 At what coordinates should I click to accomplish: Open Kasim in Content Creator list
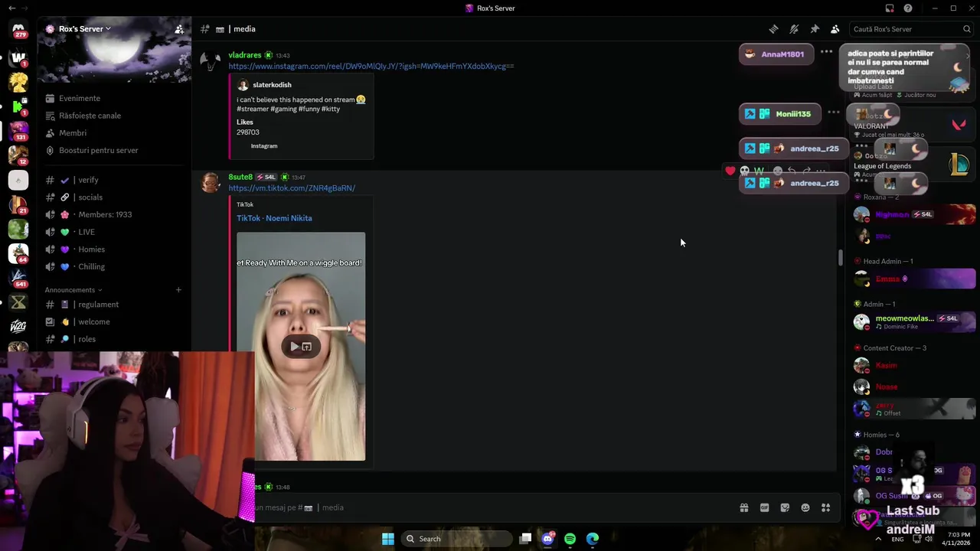tap(914, 365)
